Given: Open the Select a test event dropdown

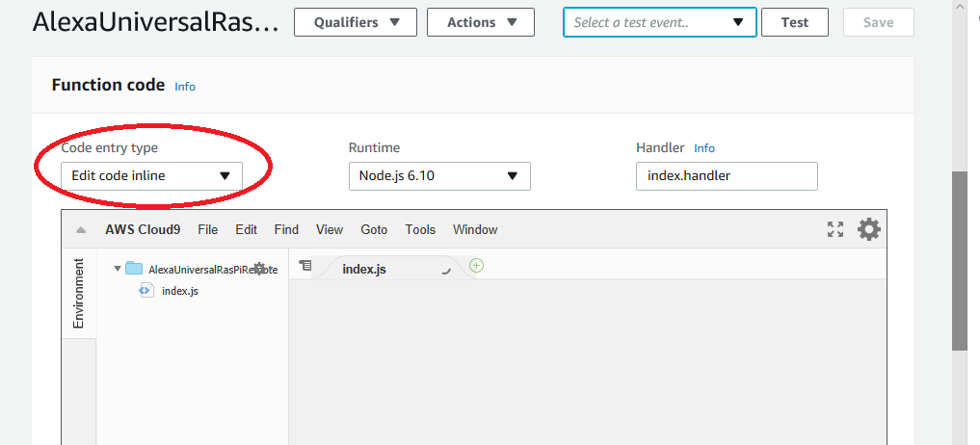Looking at the screenshot, I should tap(659, 22).
